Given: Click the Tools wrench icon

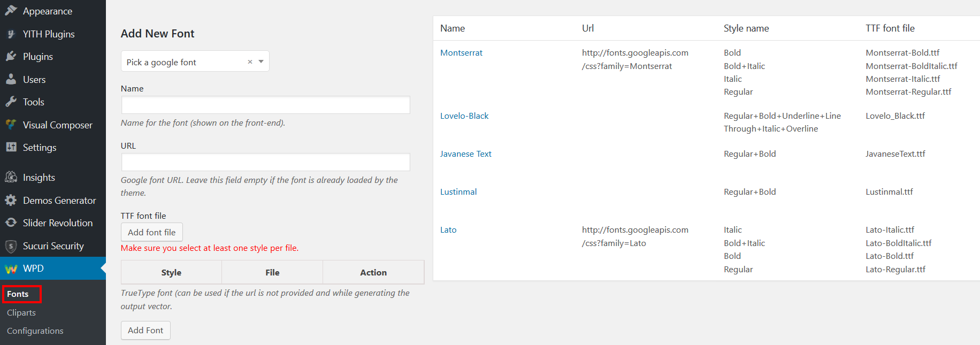Looking at the screenshot, I should [11, 102].
